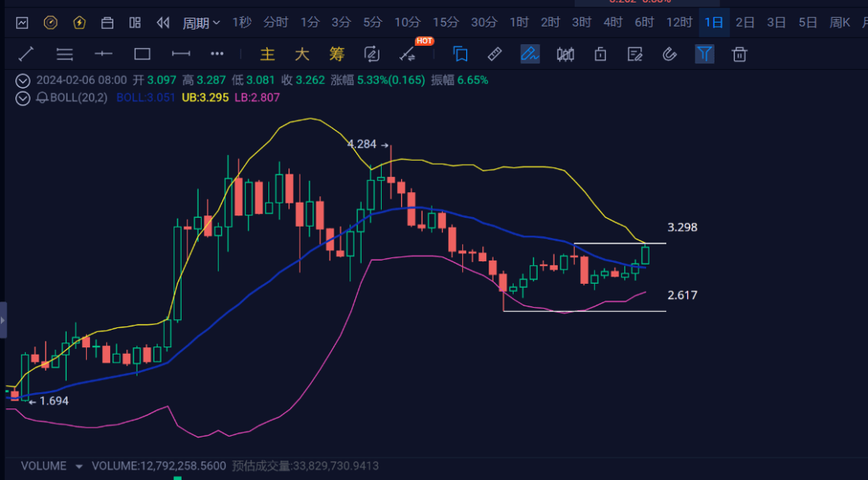Click the LB:2.807 lower band value
This screenshot has height=480, width=868.
click(x=257, y=97)
